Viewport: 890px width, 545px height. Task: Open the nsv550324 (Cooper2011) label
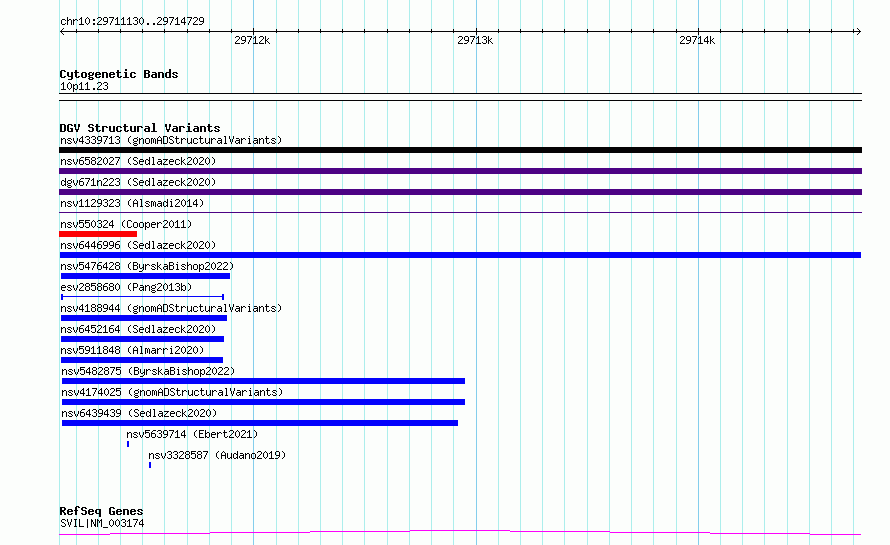(x=126, y=224)
